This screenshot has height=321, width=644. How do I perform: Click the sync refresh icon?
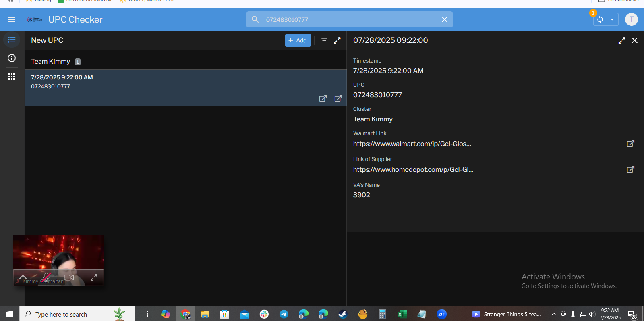pyautogui.click(x=600, y=19)
